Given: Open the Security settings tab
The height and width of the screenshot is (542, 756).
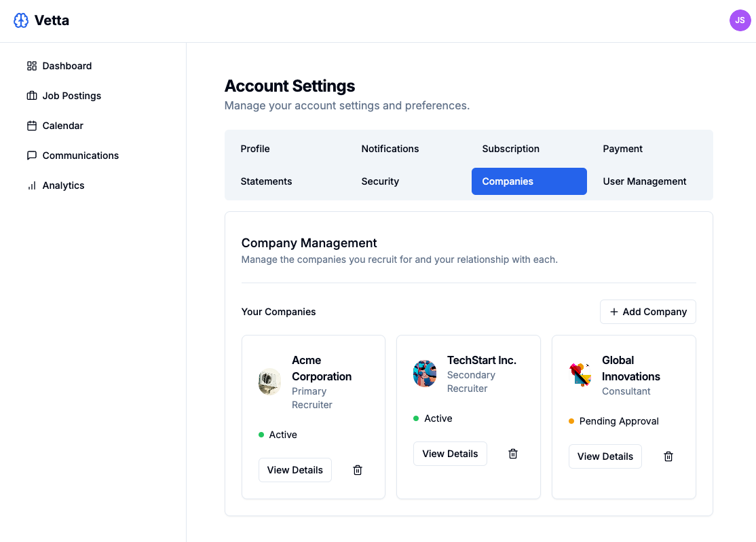Looking at the screenshot, I should (x=380, y=181).
